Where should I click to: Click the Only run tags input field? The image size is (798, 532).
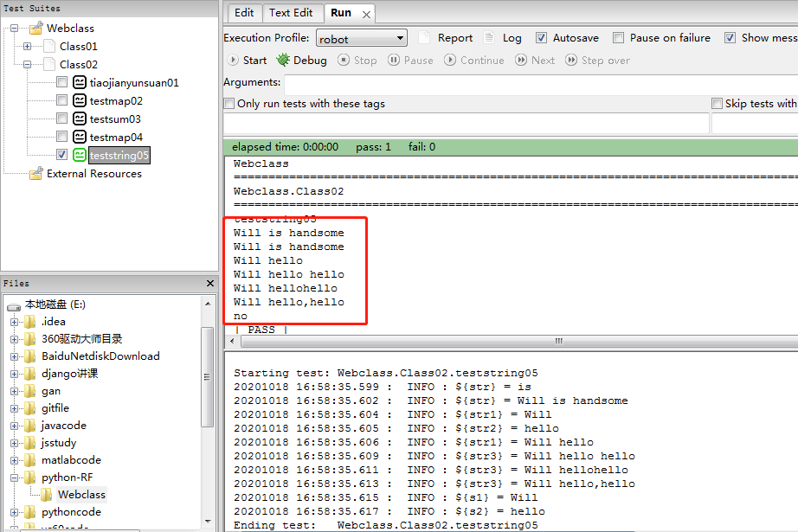tap(467, 123)
